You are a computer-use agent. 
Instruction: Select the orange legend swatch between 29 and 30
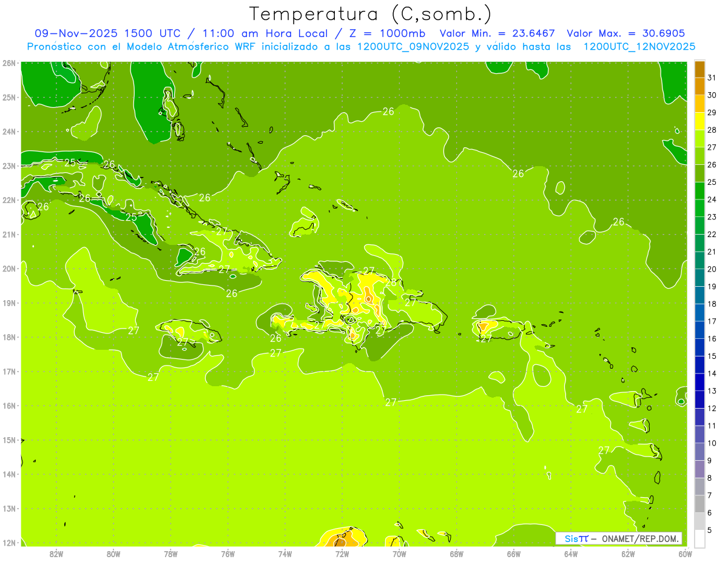tap(699, 103)
